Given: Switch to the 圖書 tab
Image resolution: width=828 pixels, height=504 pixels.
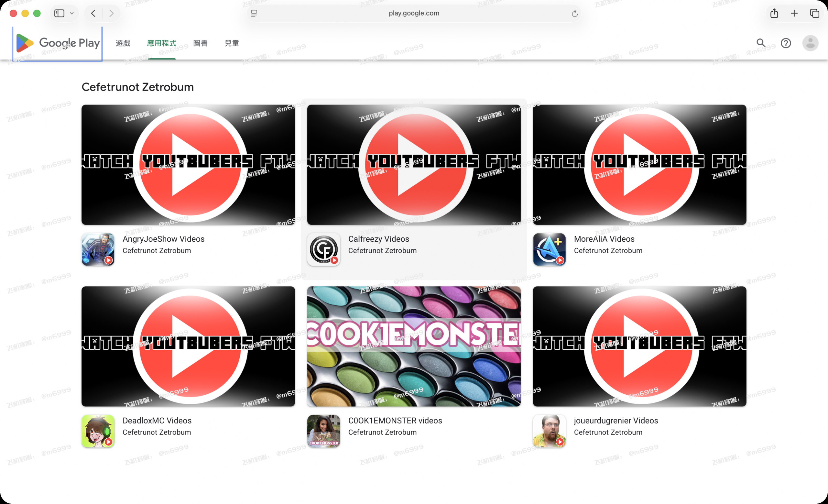Looking at the screenshot, I should pyautogui.click(x=201, y=43).
